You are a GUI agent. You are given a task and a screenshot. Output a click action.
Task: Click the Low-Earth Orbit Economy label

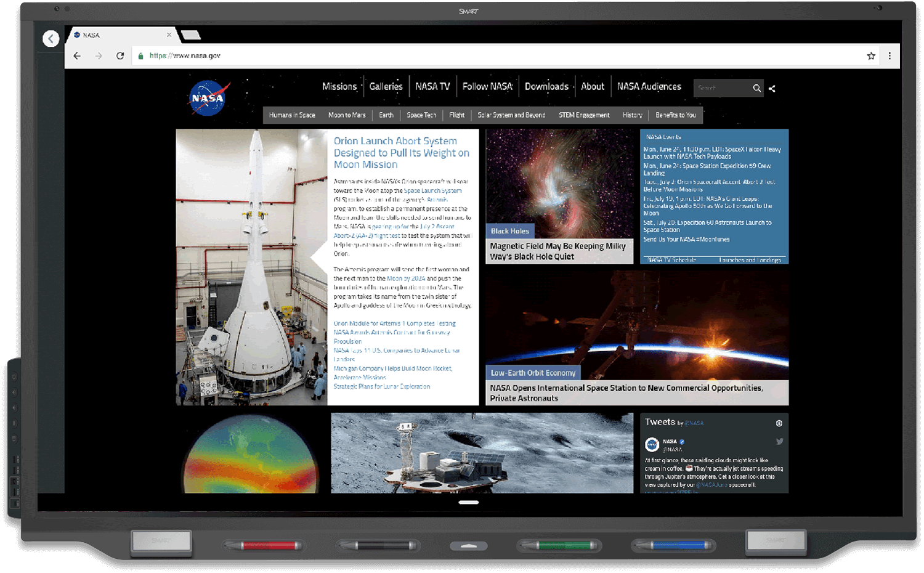tap(533, 373)
